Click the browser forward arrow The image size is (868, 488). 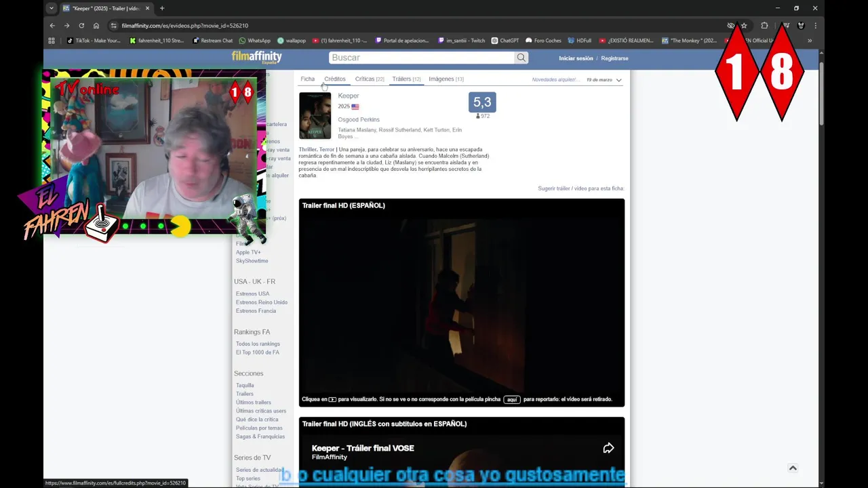66,26
